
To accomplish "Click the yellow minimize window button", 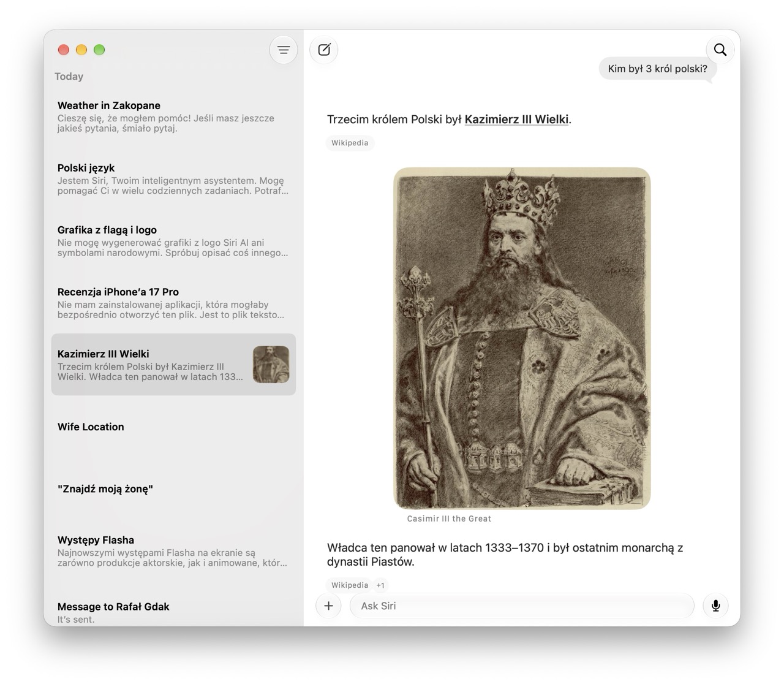I will point(81,50).
